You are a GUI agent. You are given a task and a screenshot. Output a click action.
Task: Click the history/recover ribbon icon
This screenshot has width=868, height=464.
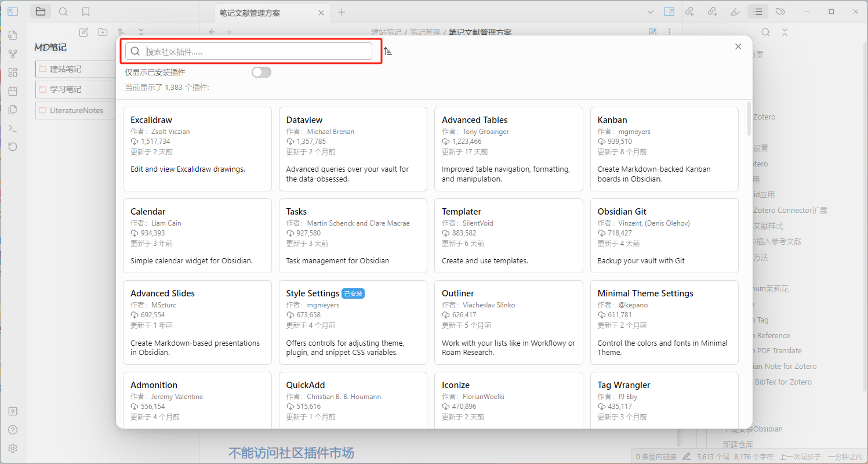[13, 147]
